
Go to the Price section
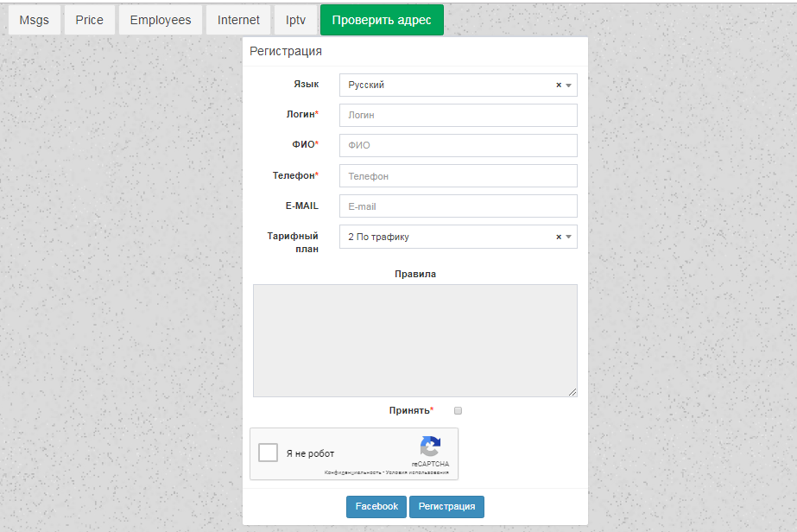pyautogui.click(x=89, y=20)
